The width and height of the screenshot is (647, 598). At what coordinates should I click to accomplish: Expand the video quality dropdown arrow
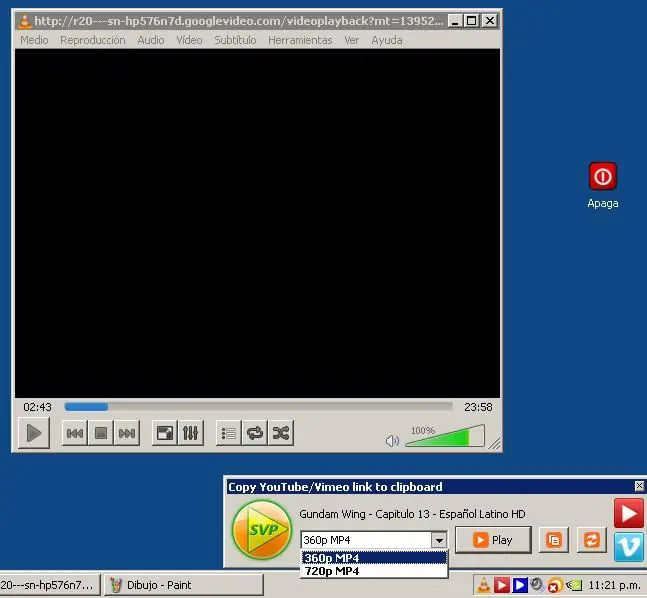[439, 540]
